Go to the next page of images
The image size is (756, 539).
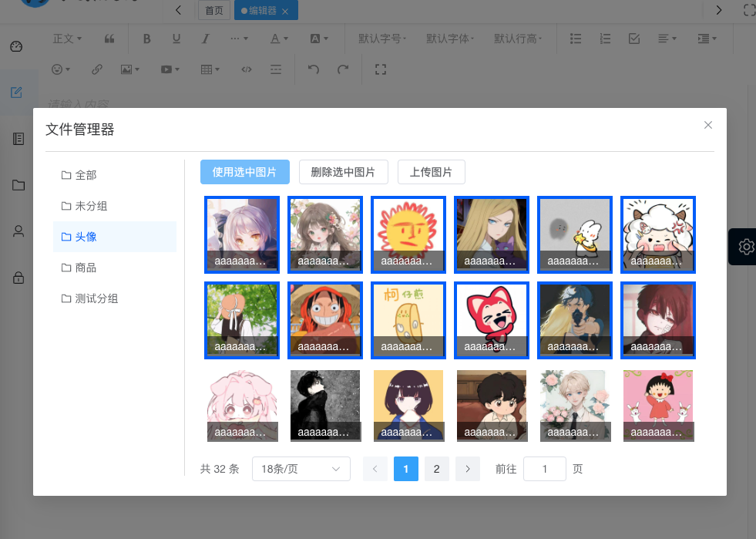coord(468,469)
